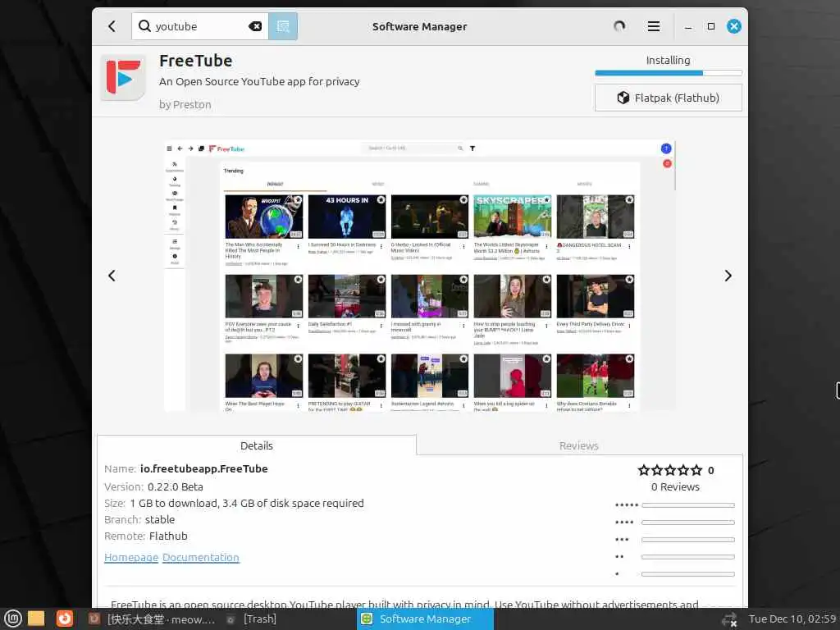Toggle search in descriptions icon
Viewport: 840px width, 630px height.
283,26
